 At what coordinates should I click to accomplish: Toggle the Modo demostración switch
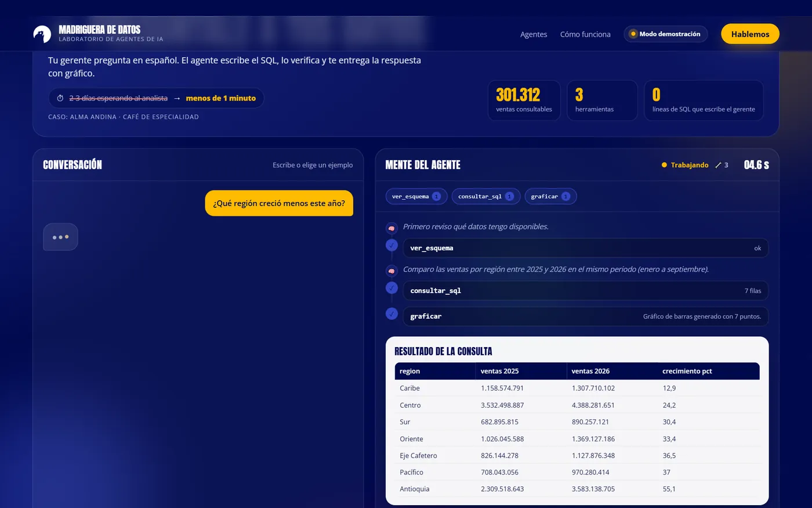coord(666,34)
